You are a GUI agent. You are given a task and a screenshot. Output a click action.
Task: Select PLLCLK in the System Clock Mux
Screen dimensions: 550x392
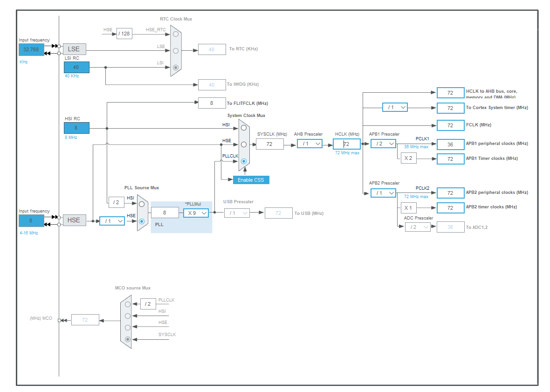click(244, 160)
